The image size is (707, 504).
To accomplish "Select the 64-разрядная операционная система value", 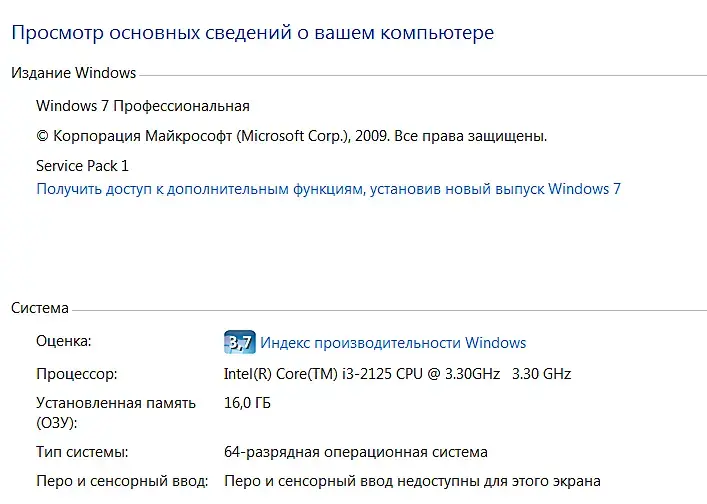I will [356, 452].
